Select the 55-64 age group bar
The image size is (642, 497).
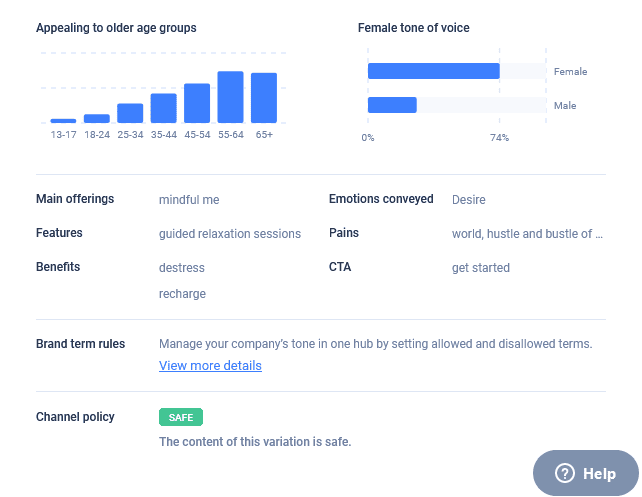click(231, 97)
